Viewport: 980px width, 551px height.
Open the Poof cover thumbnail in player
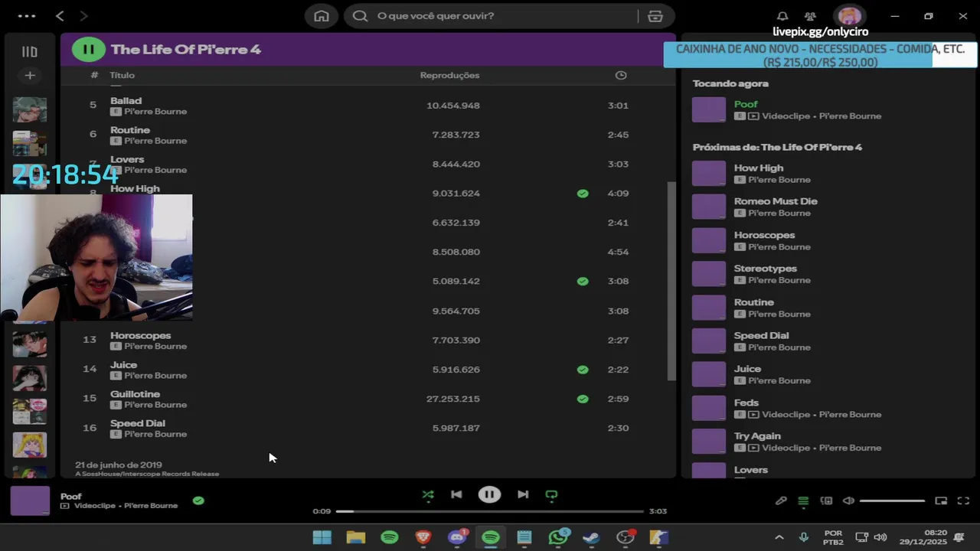[x=30, y=501]
